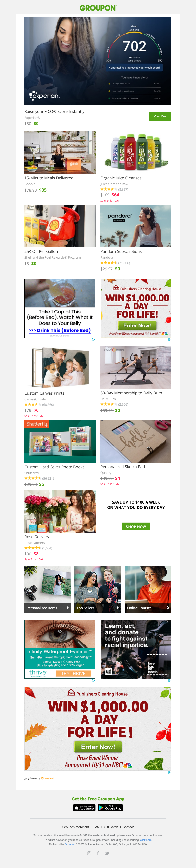Click the green SHOP NOW button
This screenshot has width=196, height=868.
pyautogui.click(x=136, y=527)
